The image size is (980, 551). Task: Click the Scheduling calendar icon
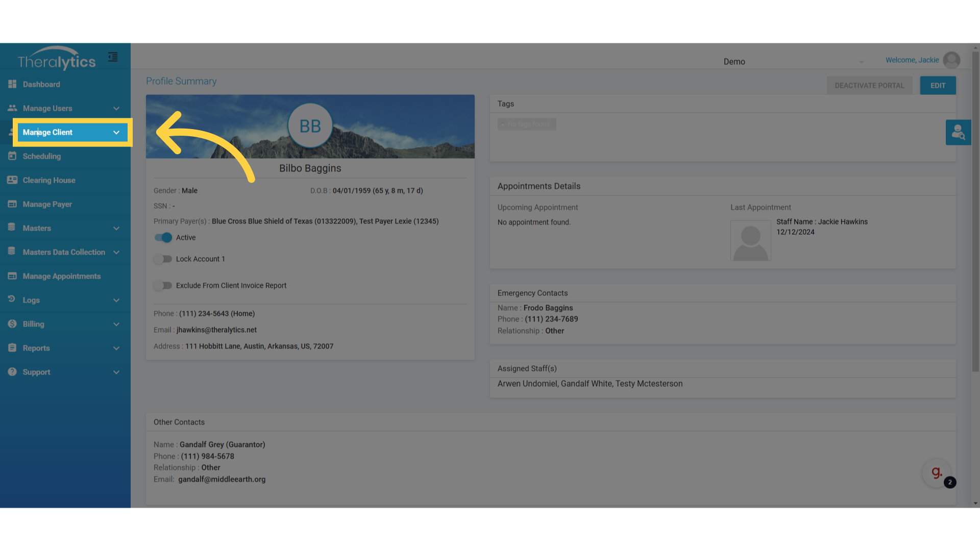pos(12,156)
